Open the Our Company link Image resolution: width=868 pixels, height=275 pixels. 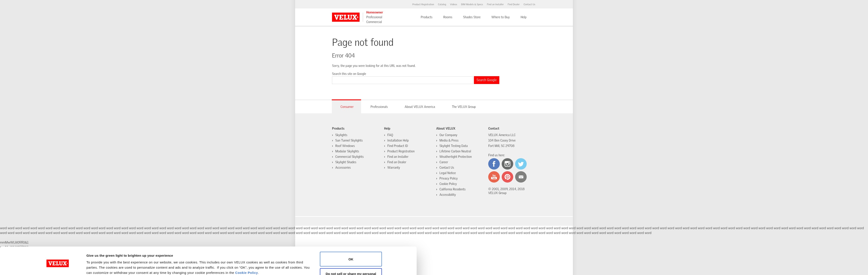click(448, 135)
